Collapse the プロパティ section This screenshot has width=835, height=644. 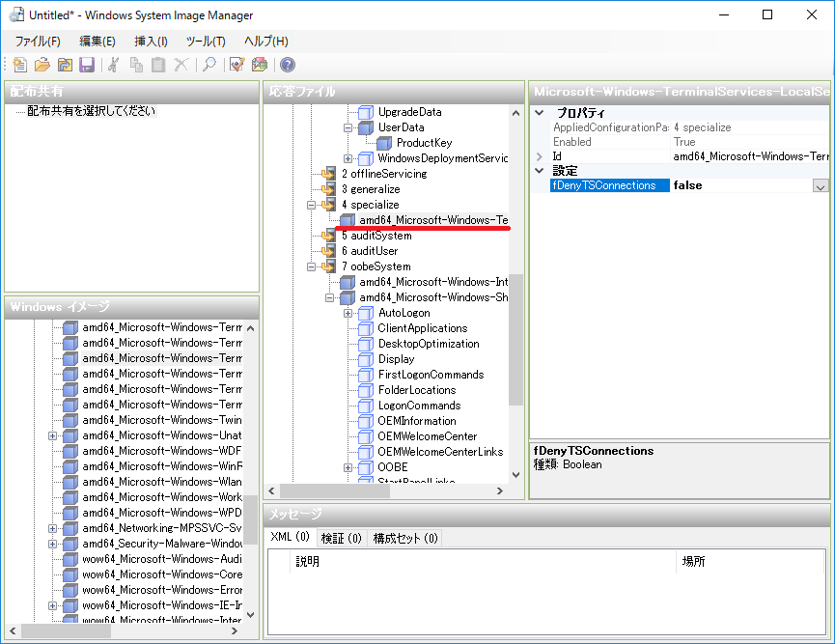540,113
